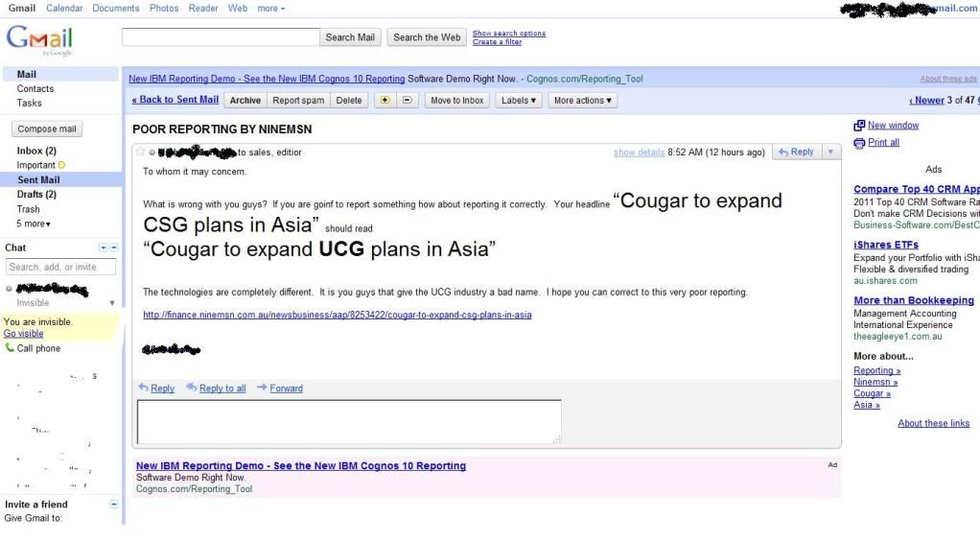Viewport: 980px width, 542px height.
Task: Click the Print all printer icon
Action: (x=859, y=143)
